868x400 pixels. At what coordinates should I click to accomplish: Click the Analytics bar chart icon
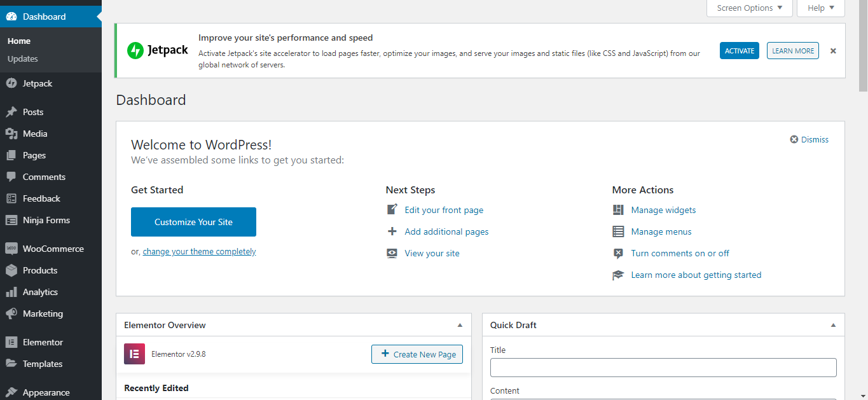click(11, 292)
